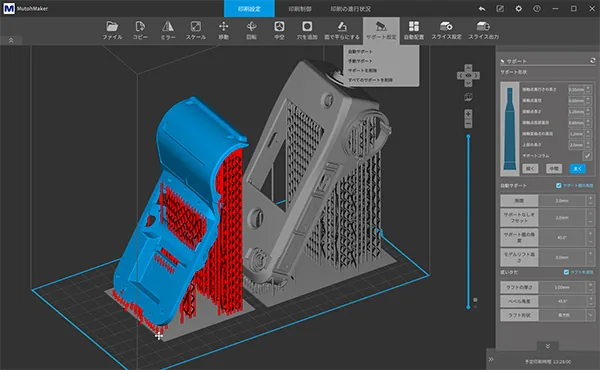Open help question mark icon
600x370 pixels.
pyautogui.click(x=537, y=8)
